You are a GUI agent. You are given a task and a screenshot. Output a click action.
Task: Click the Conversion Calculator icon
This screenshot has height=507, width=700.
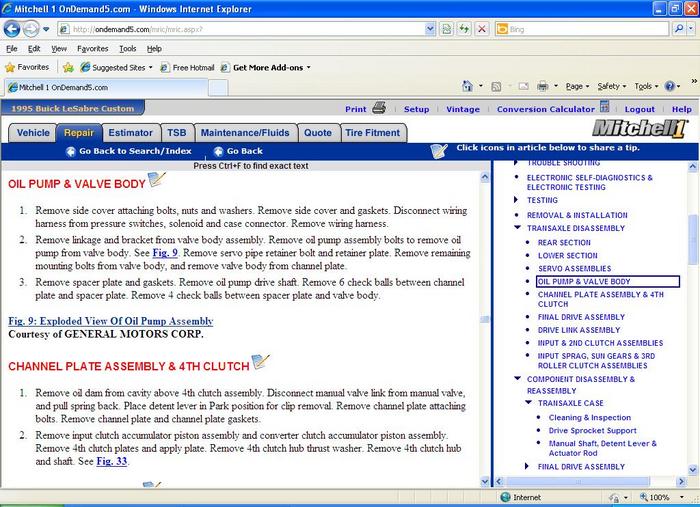coord(604,107)
